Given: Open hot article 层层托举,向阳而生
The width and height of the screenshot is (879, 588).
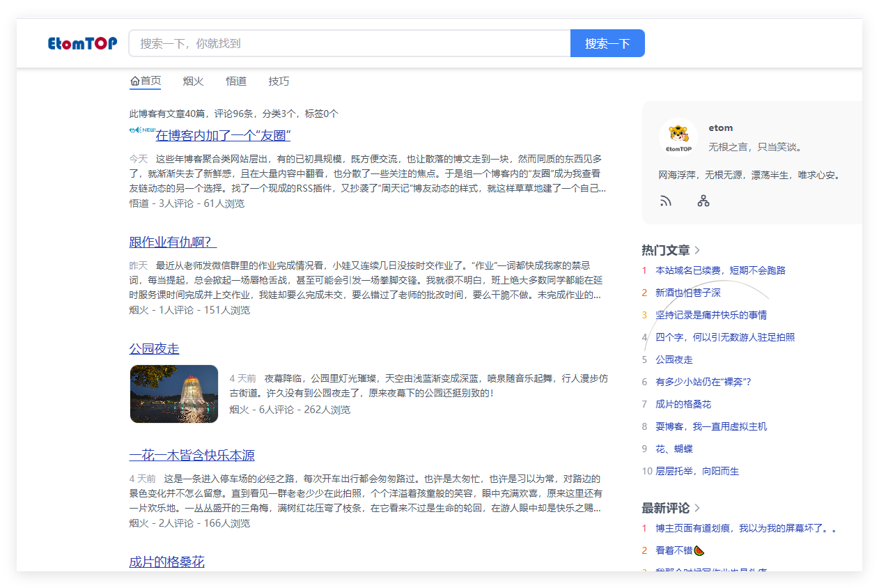Looking at the screenshot, I should [x=697, y=471].
